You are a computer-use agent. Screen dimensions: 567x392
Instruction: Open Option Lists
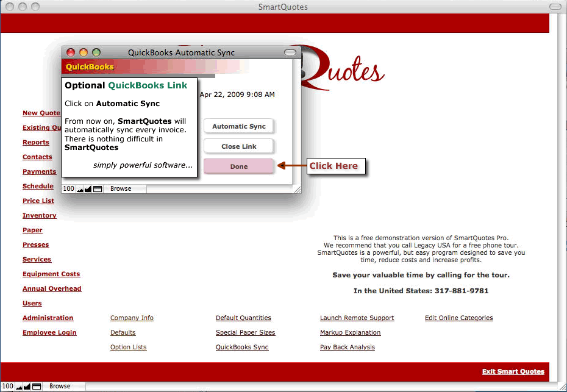pyautogui.click(x=129, y=347)
